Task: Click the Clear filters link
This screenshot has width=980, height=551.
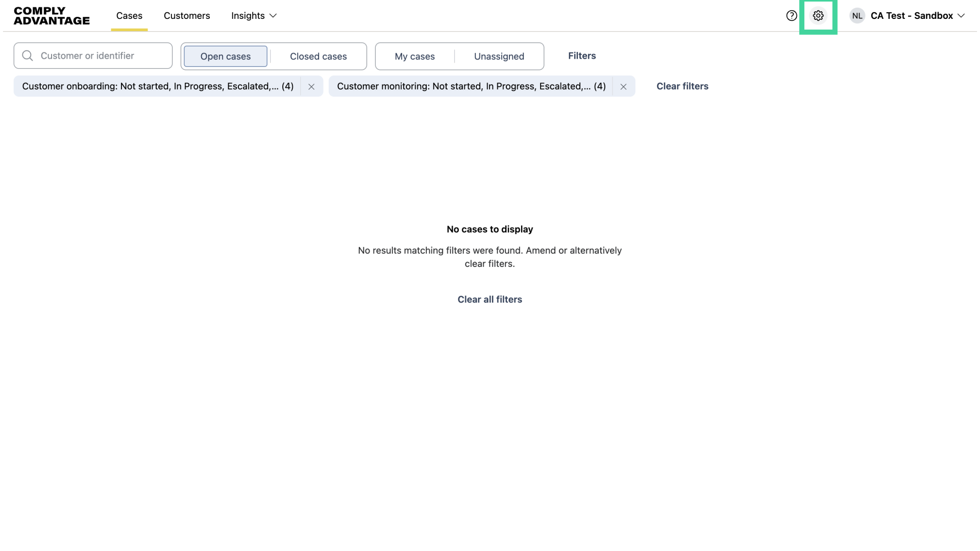Action: pyautogui.click(x=682, y=86)
